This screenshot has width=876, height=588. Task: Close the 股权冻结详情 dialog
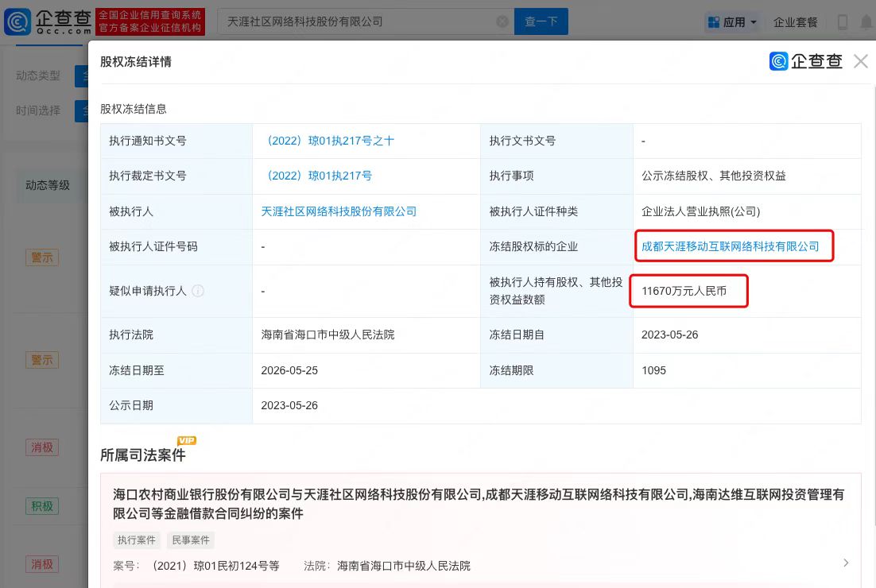[861, 61]
